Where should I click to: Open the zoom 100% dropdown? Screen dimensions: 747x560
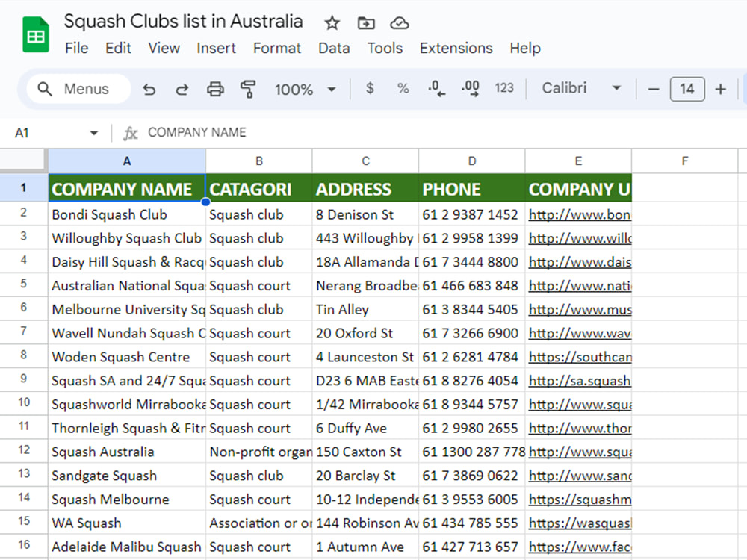pyautogui.click(x=306, y=89)
